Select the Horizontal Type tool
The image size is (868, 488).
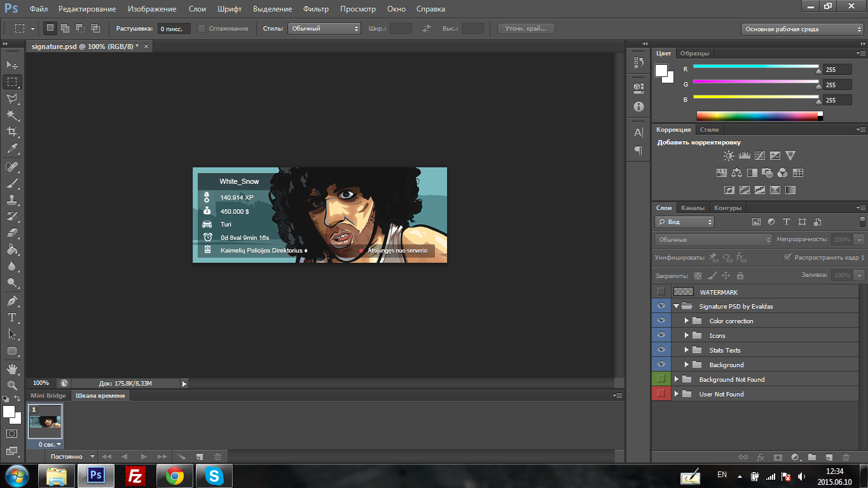pos(12,317)
